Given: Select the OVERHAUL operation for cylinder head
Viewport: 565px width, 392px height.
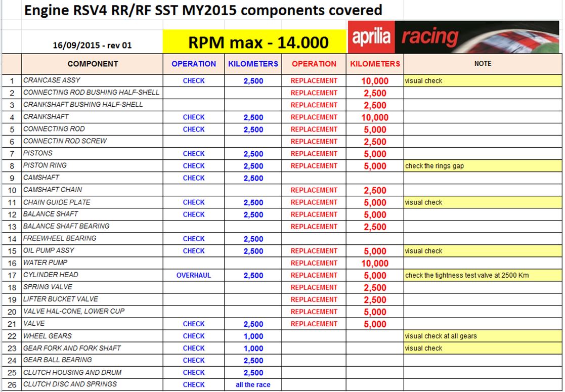Looking at the screenshot, I should pos(193,276).
